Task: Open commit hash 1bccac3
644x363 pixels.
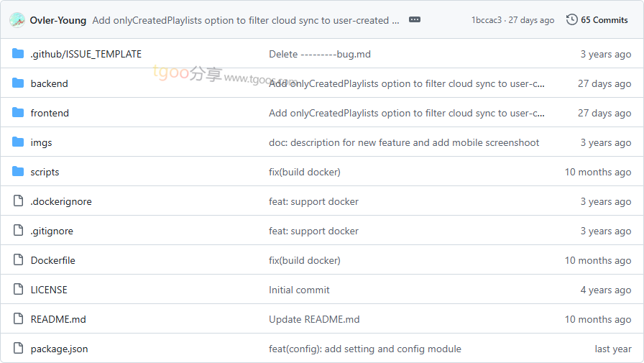Action: [x=487, y=20]
